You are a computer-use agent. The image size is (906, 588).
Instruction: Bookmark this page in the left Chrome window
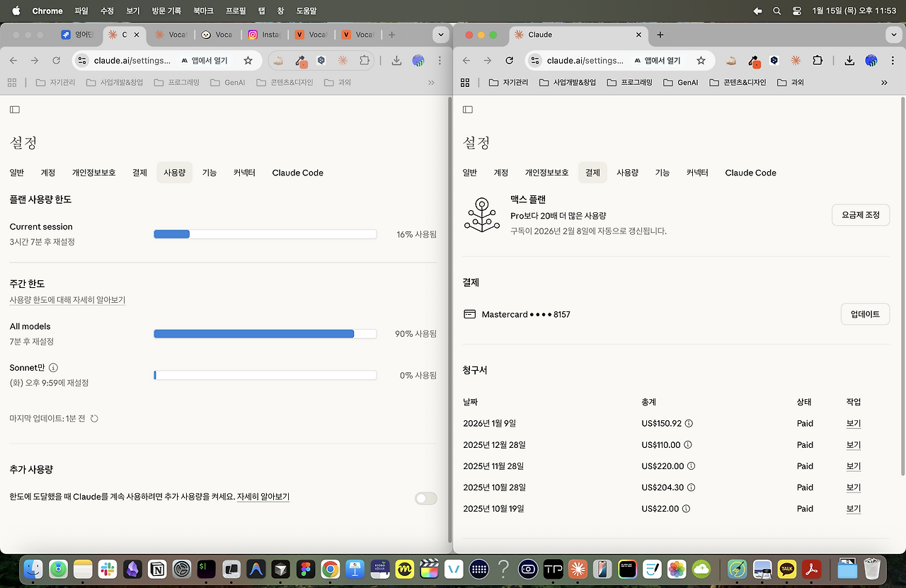(x=248, y=61)
